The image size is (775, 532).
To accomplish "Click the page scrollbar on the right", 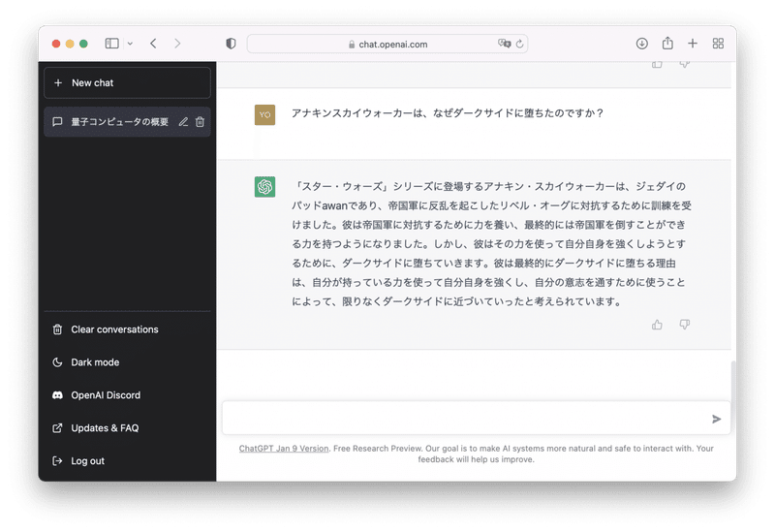I will pos(733,391).
